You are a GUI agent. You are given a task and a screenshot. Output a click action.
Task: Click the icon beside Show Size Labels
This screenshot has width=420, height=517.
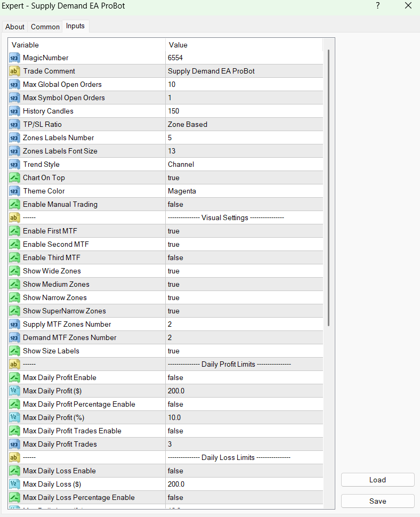click(14, 351)
